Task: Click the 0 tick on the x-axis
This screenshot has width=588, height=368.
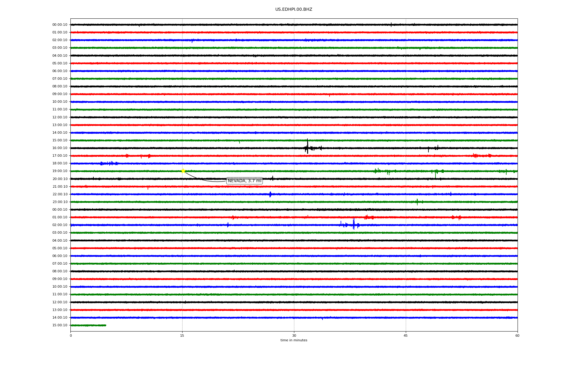Action: pyautogui.click(x=71, y=335)
